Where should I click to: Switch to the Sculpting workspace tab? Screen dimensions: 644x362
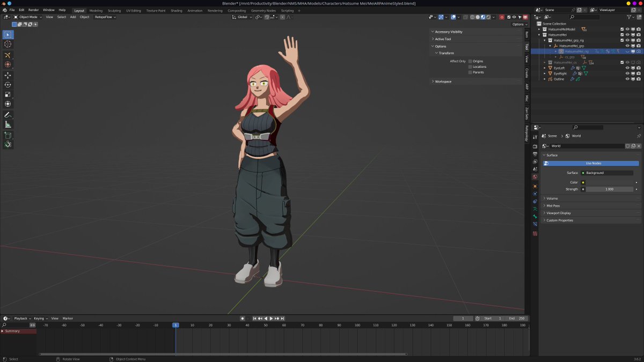click(114, 11)
